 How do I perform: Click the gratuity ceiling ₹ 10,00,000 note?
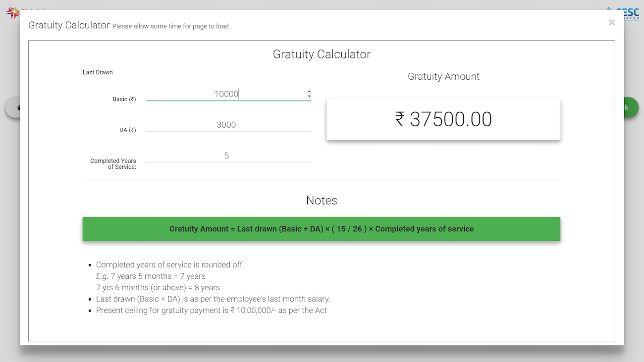tap(212, 310)
